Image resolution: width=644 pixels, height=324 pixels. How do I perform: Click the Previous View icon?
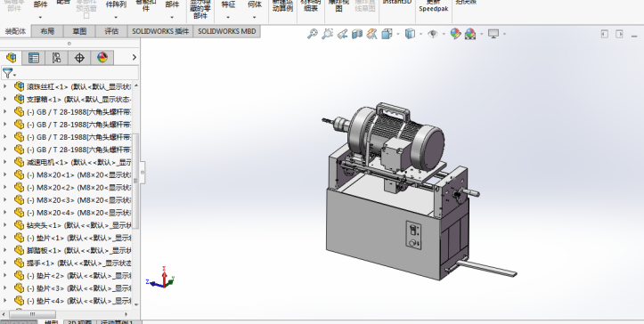(342, 34)
